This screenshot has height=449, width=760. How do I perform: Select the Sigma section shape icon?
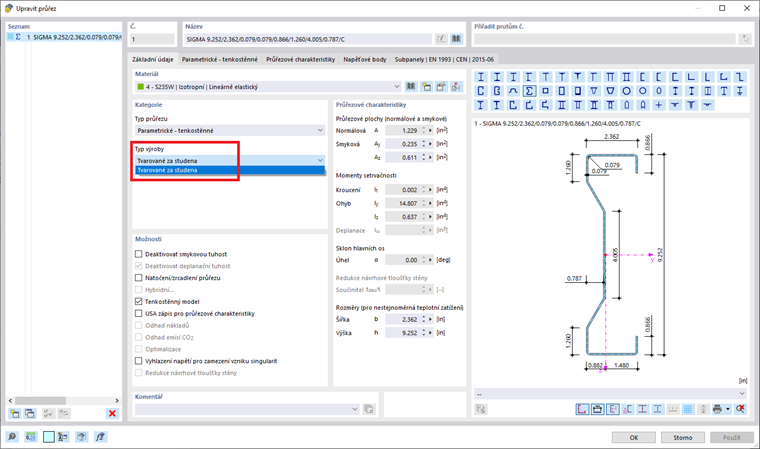(x=529, y=91)
